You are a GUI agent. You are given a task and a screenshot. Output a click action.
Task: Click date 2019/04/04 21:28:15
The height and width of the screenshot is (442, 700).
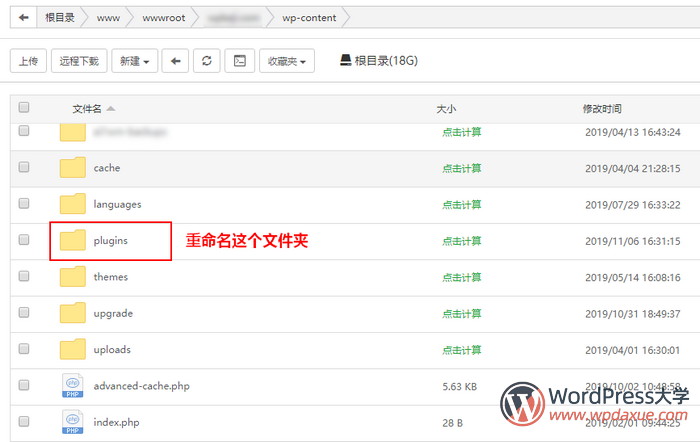[x=633, y=168]
